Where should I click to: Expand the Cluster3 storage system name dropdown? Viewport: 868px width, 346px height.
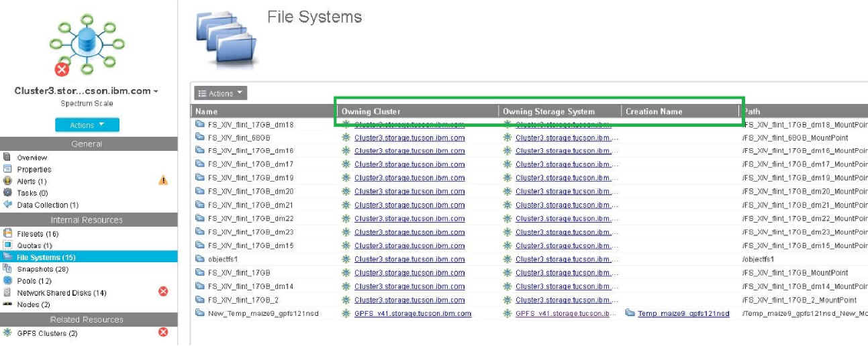(x=86, y=91)
